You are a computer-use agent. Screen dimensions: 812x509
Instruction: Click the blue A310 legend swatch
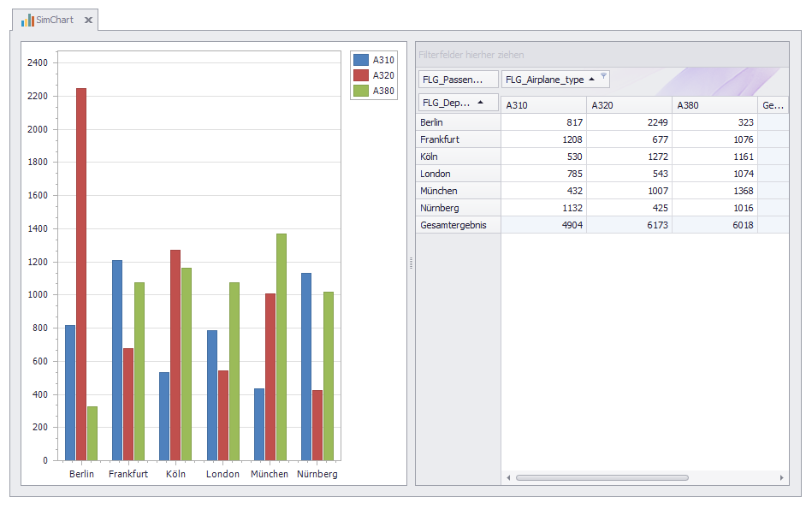click(360, 60)
